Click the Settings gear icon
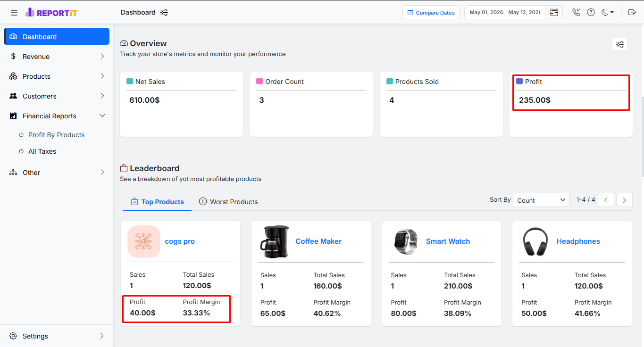This screenshot has width=644, height=347. click(13, 336)
